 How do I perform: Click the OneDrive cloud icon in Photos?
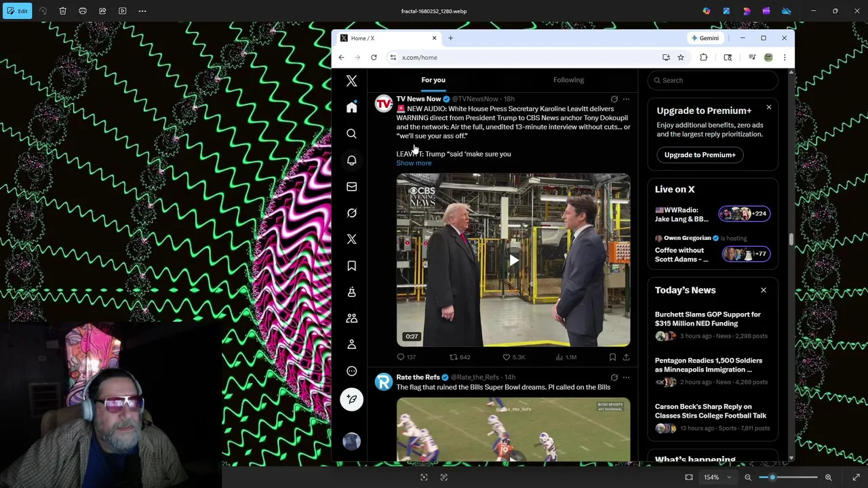[x=786, y=11]
